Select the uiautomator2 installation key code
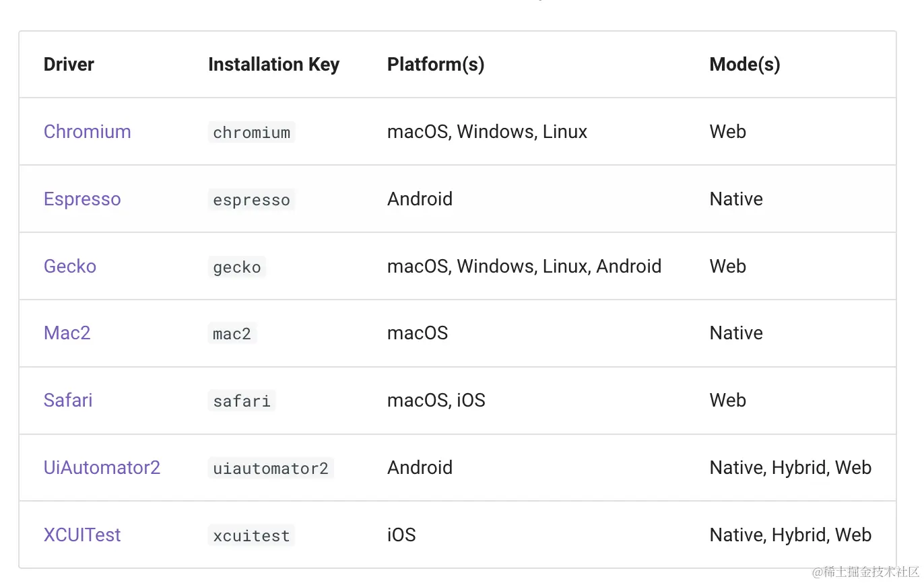 pyautogui.click(x=271, y=469)
